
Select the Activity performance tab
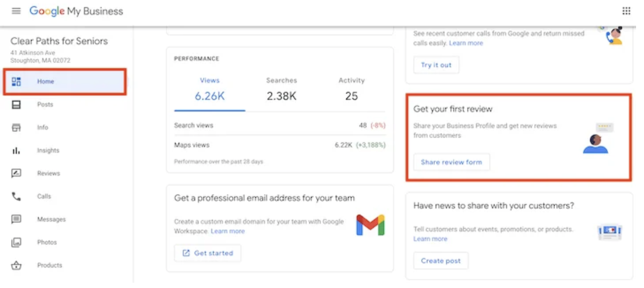pyautogui.click(x=352, y=89)
